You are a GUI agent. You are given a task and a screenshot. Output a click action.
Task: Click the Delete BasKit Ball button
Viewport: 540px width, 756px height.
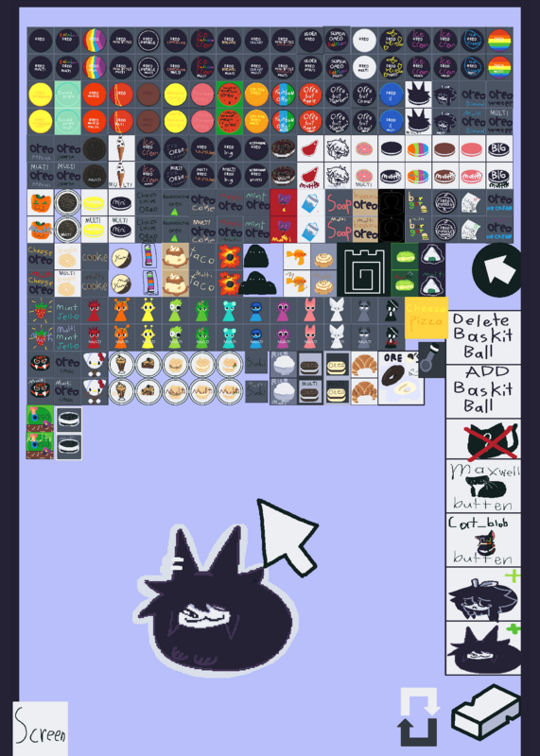pyautogui.click(x=483, y=337)
